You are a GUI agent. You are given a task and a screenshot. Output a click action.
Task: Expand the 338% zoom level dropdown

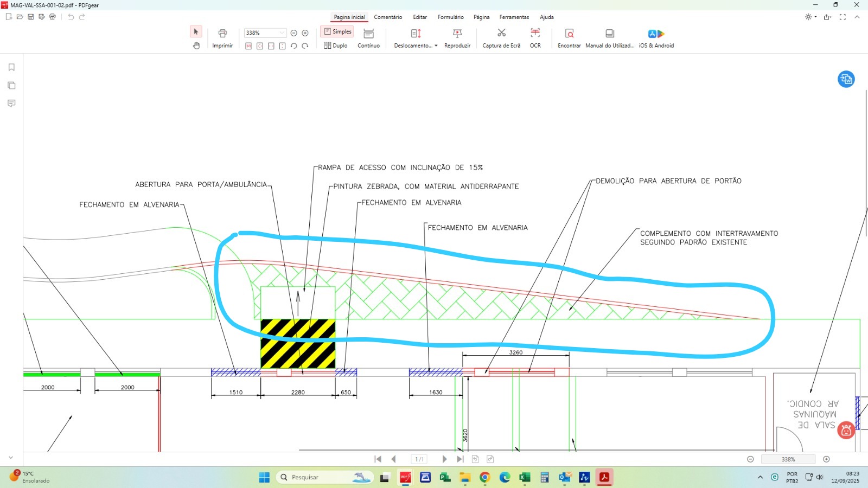[x=282, y=33]
